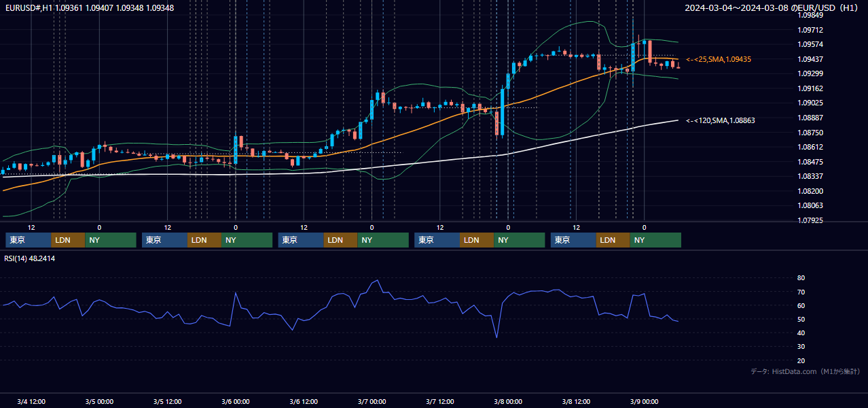This screenshot has width=868, height=408.
Task: Click price axis value 1.08337
Action: tap(811, 176)
